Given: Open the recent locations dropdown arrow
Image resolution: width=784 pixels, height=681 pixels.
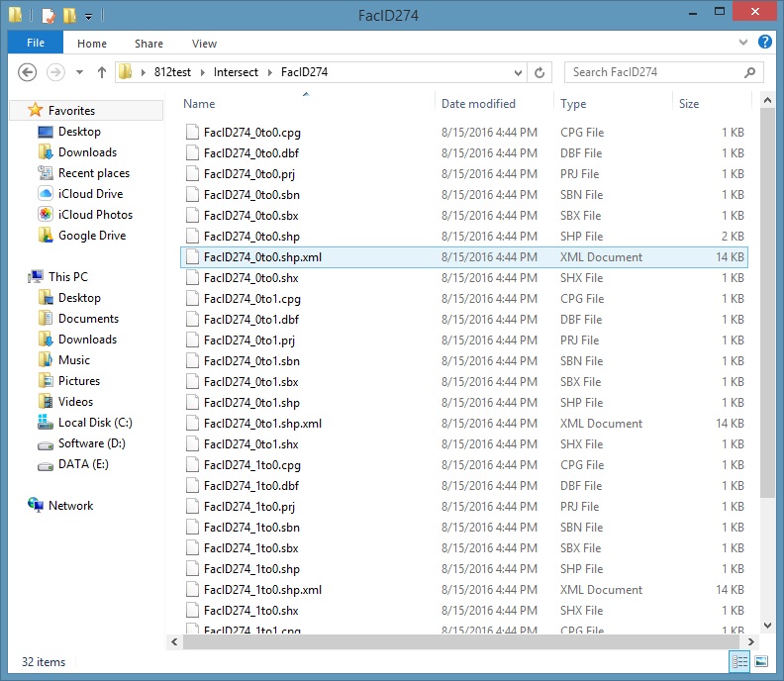Looking at the screenshot, I should (x=79, y=72).
